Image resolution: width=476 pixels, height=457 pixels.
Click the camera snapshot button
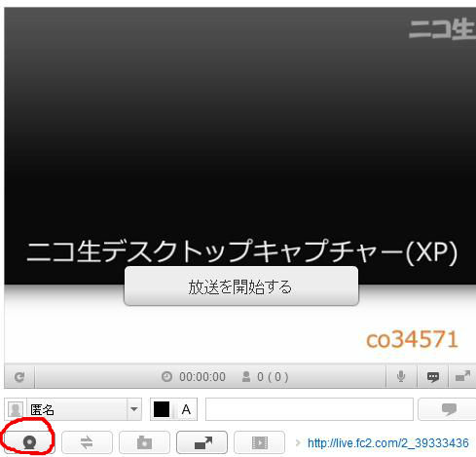click(x=144, y=442)
